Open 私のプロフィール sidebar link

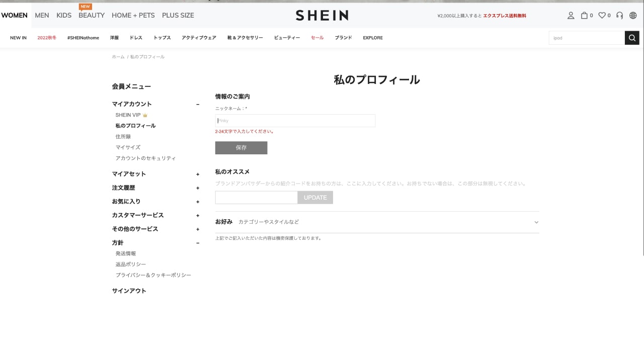(x=135, y=126)
